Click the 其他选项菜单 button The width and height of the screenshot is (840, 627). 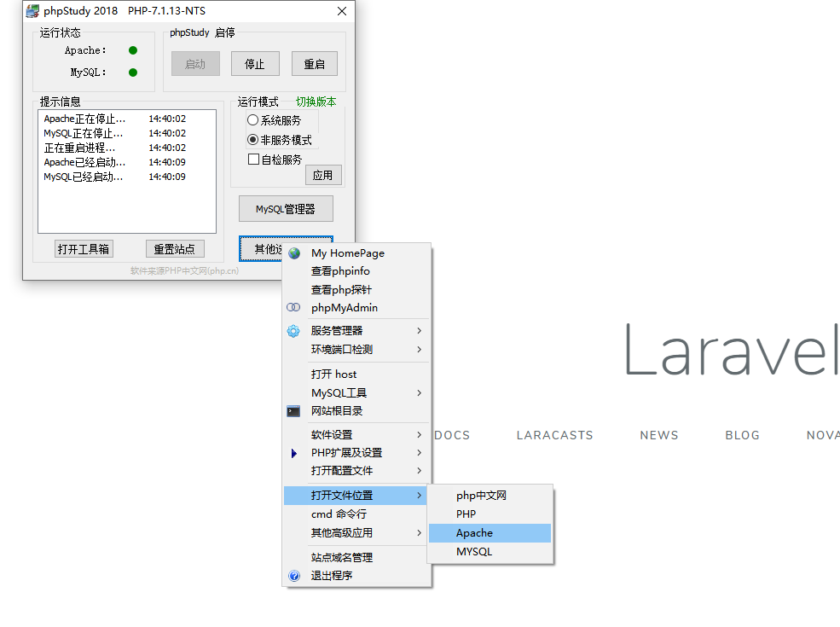point(261,248)
